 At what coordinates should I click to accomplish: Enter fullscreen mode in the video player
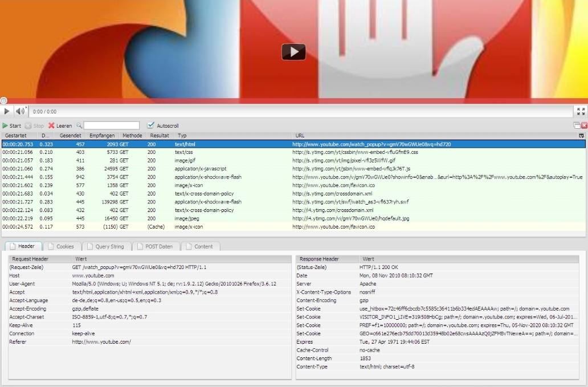581,112
